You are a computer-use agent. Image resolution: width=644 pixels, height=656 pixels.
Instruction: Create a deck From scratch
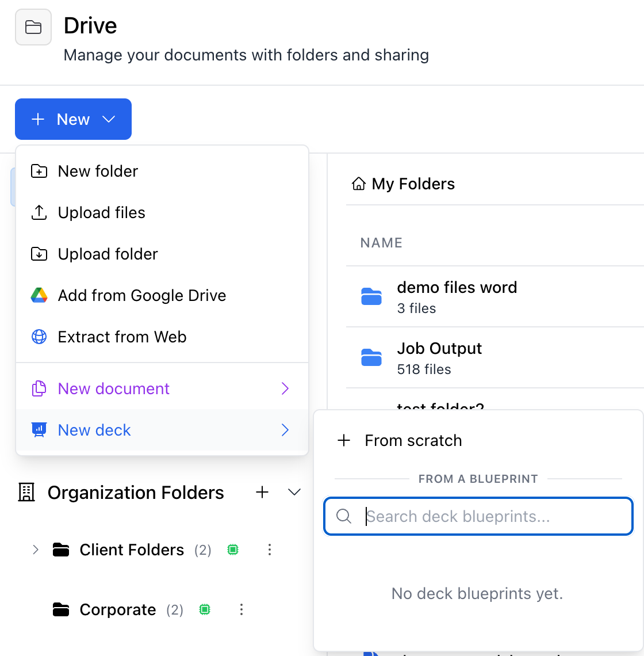[x=478, y=441]
